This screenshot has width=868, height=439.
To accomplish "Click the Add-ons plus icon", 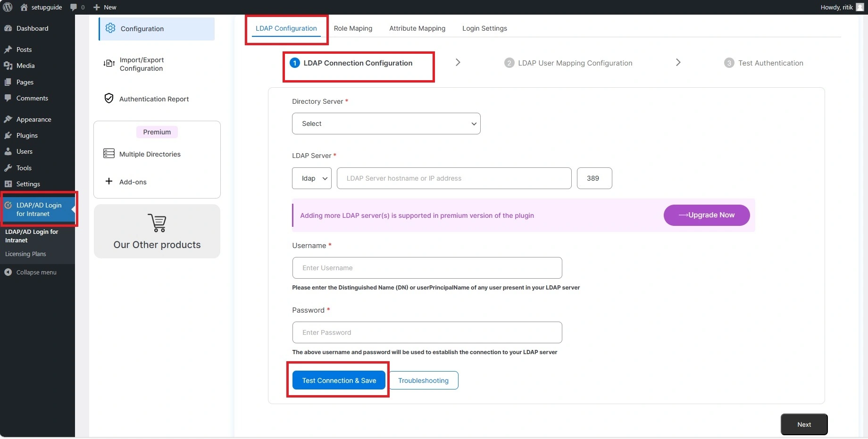I will [x=109, y=182].
